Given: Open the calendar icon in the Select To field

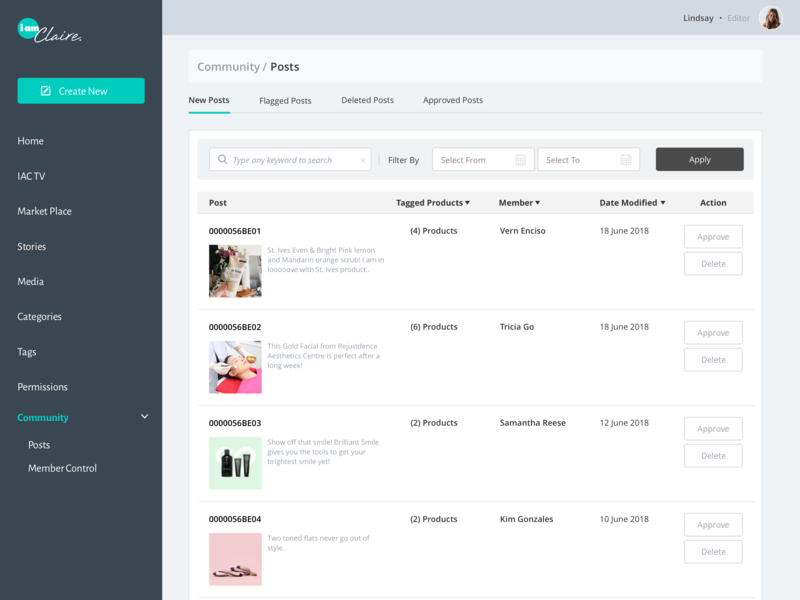Looking at the screenshot, I should (625, 159).
